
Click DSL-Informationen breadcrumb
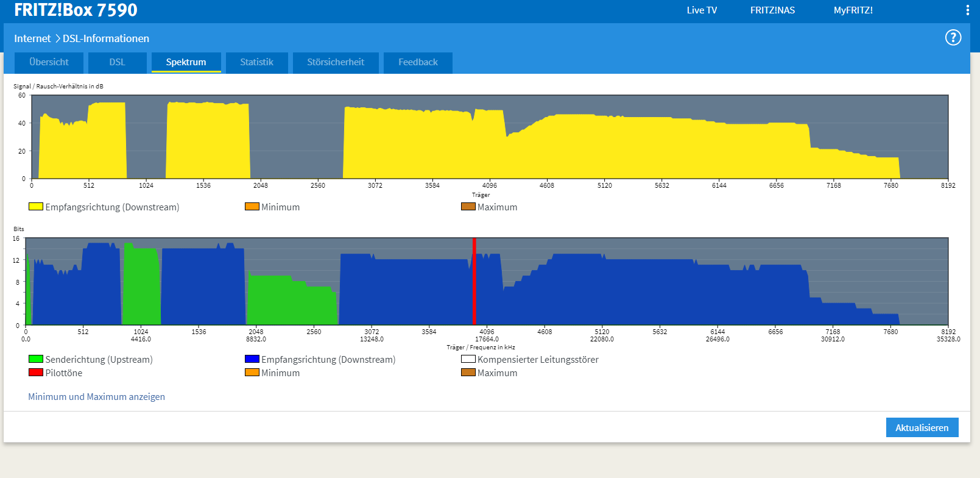pyautogui.click(x=106, y=38)
